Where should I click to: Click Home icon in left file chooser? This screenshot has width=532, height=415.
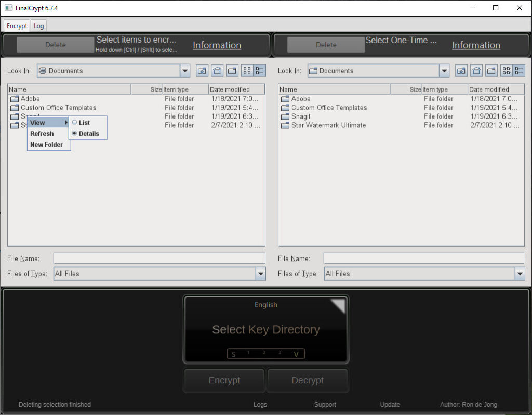point(217,71)
